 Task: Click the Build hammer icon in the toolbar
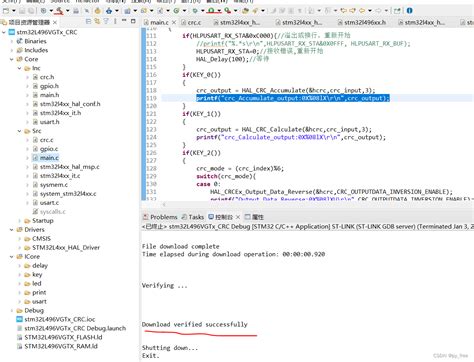(59, 11)
